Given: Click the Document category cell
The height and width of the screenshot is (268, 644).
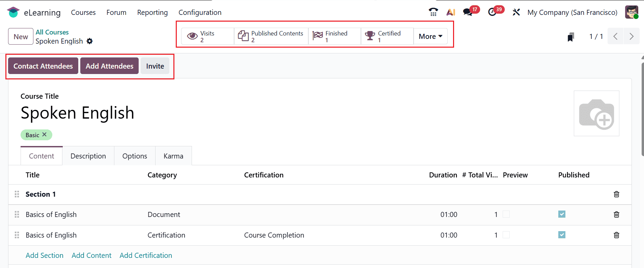Looking at the screenshot, I should click(x=164, y=214).
